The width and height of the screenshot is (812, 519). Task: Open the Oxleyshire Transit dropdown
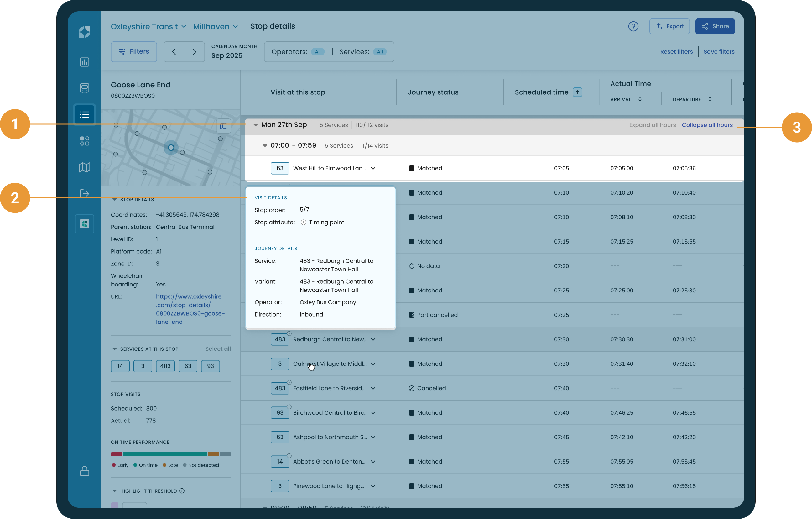(x=148, y=26)
